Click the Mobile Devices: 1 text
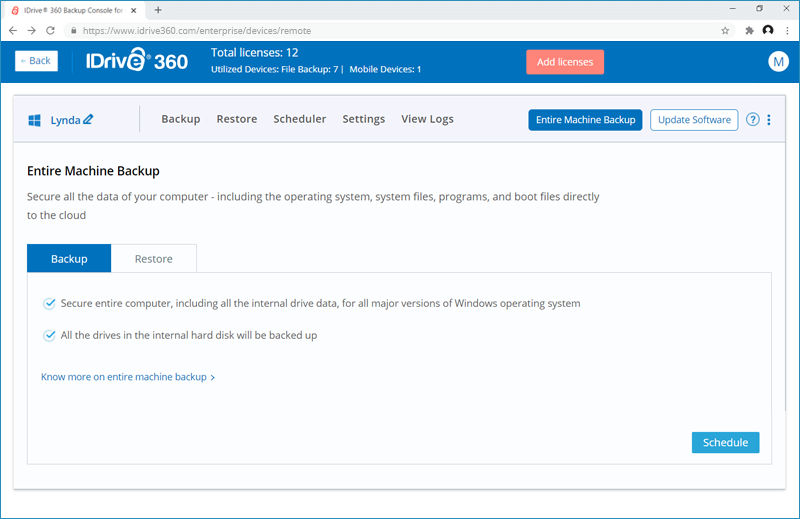The image size is (800, 519). tap(385, 69)
